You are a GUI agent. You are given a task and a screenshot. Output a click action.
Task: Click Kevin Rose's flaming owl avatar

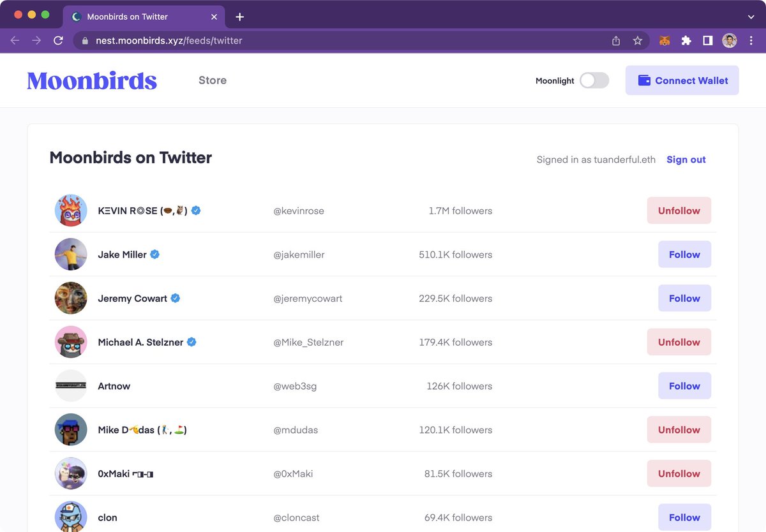[71, 211]
